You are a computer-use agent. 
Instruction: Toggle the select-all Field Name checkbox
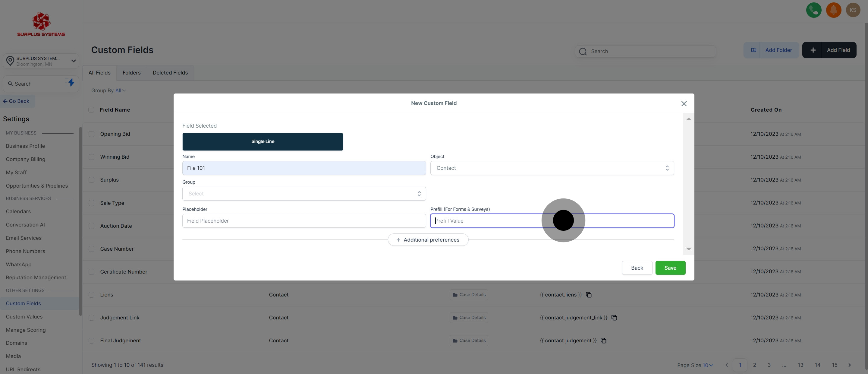[x=91, y=110]
